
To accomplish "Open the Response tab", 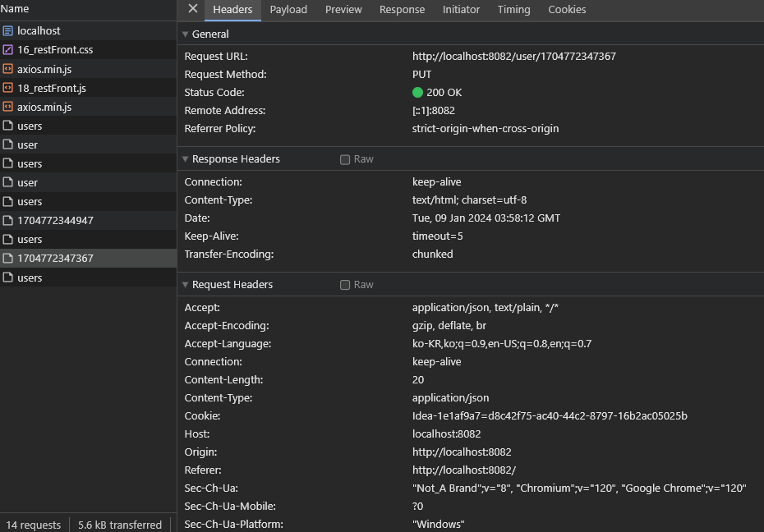I will [402, 10].
